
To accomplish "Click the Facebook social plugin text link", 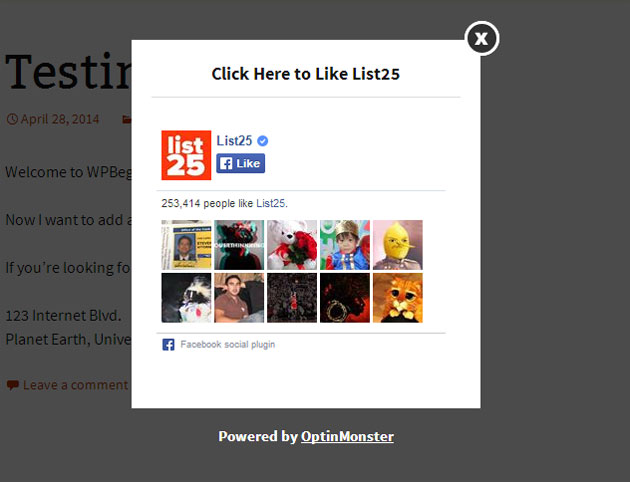I will click(x=227, y=345).
